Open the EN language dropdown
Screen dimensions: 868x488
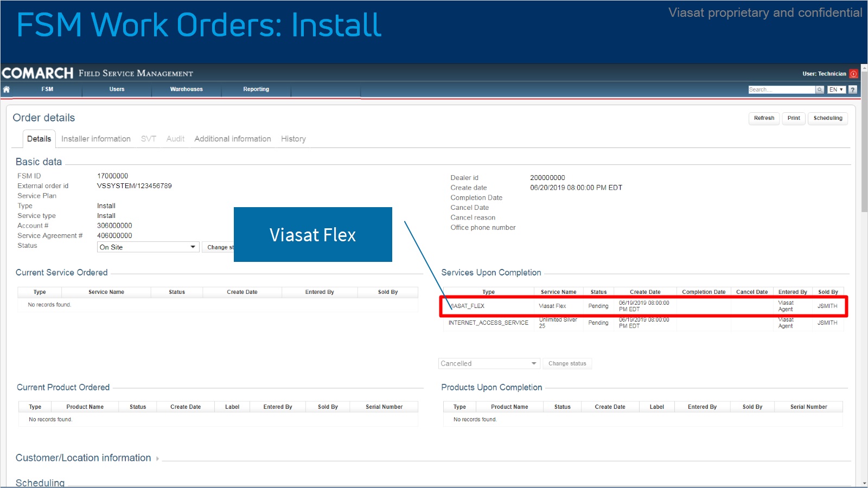click(836, 89)
